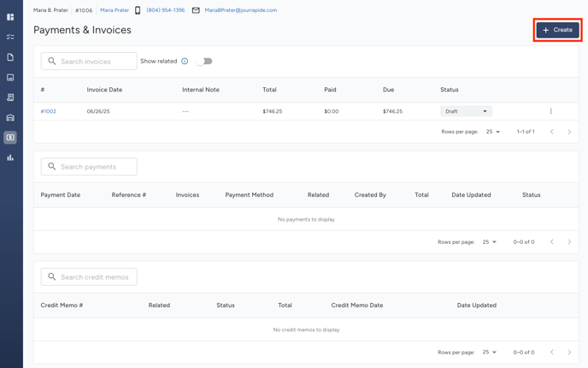The height and width of the screenshot is (368, 588).
Task: Click the $0.00 paid amount cell
Action: coord(332,111)
